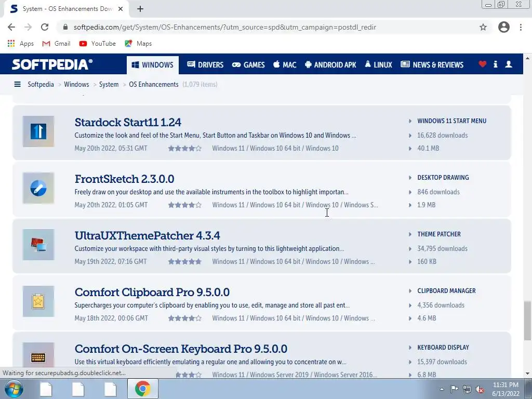Switch to the Games section
532x399 pixels.
248,64
